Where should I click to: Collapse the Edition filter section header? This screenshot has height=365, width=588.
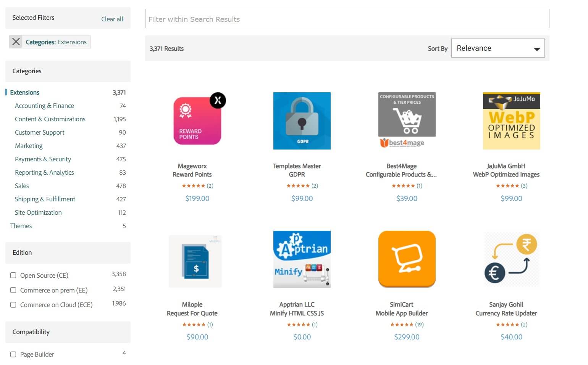point(68,252)
